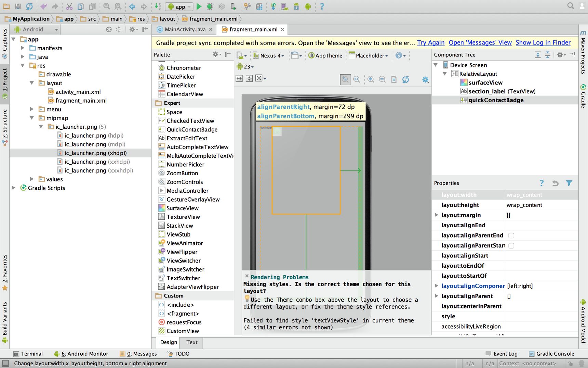This screenshot has height=368, width=588.
Task: Show actual size 1:1 zoom icon
Action: click(357, 79)
